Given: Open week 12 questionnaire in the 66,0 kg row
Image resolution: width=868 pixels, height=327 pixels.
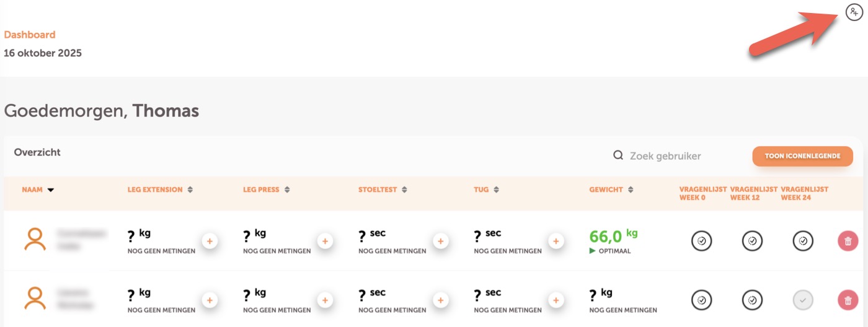Looking at the screenshot, I should tap(753, 241).
